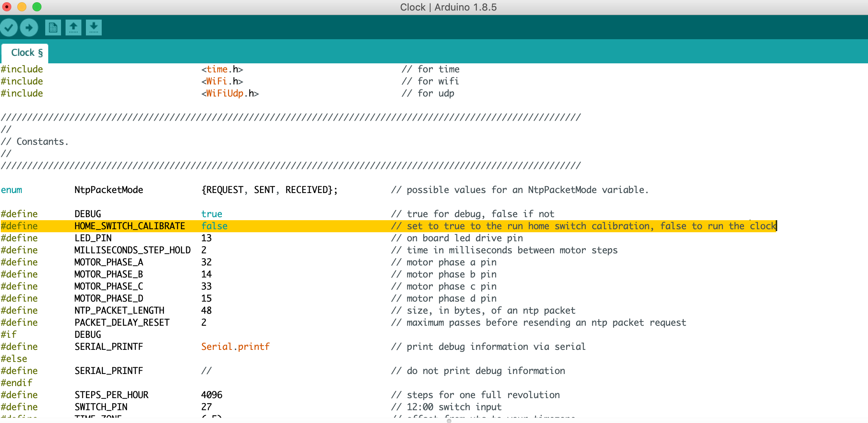Place cursor at STEPS_PER_HOUR value 4096
The height and width of the screenshot is (423, 868).
pos(212,395)
